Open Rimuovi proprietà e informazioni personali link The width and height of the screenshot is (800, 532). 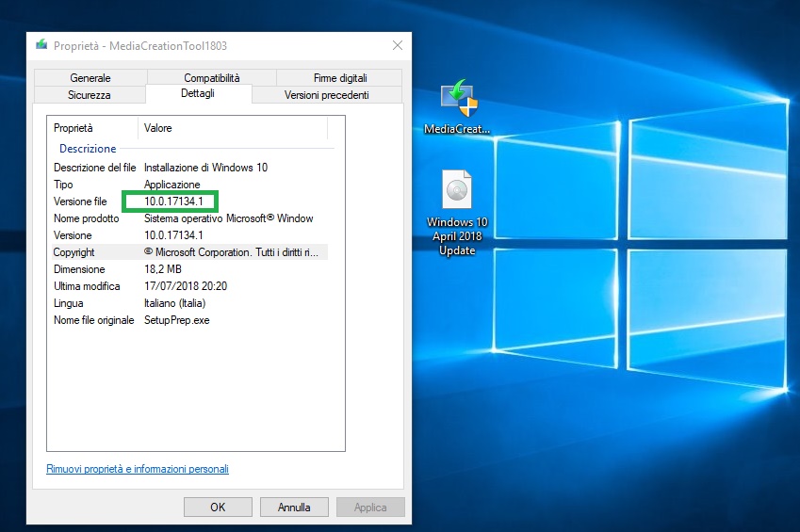(x=138, y=469)
